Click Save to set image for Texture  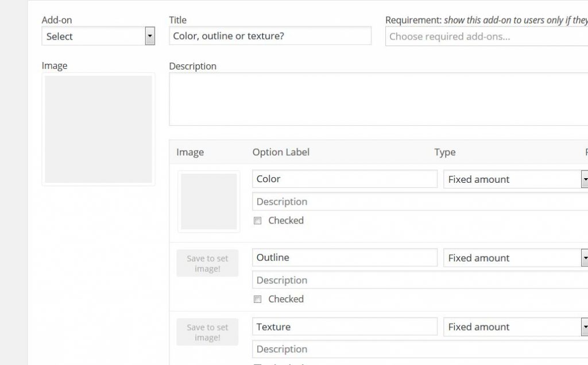coord(207,332)
